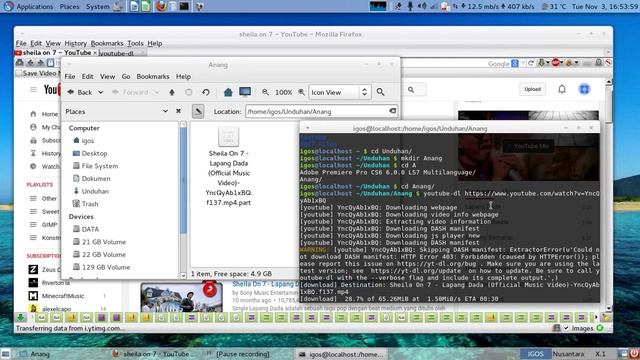Click the 100% zoom level label

283,93
